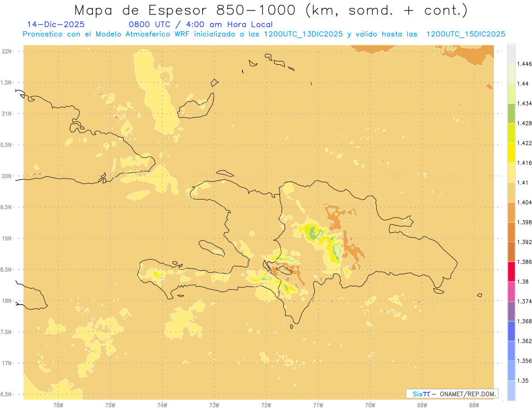This screenshot has width=532, height=411.
Task: Click the valid-until stamp "1200UTC_15DIC2025"
Action: pos(466,34)
